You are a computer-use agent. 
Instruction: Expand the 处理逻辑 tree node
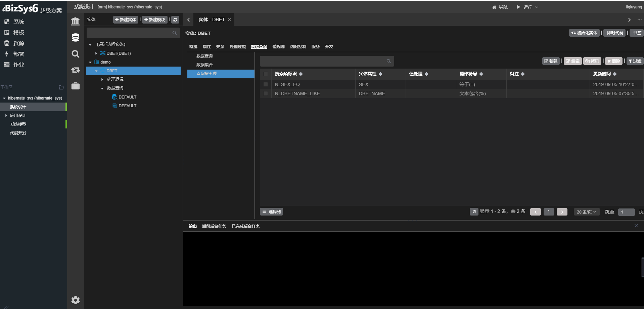(x=102, y=79)
